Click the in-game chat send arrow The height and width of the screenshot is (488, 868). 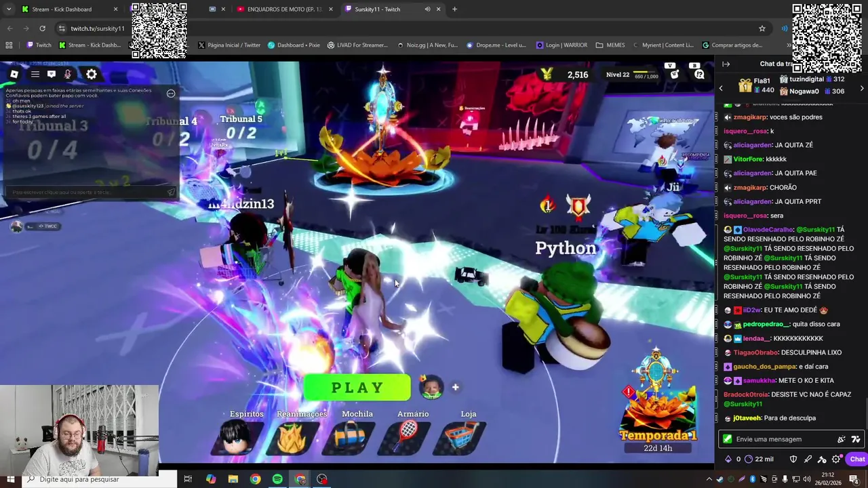(x=172, y=192)
